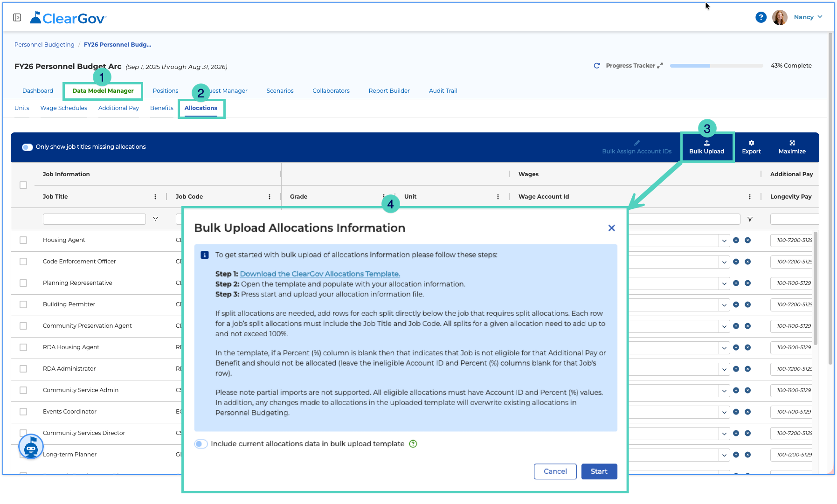Open Planning Representative wage account dropdown

(724, 283)
